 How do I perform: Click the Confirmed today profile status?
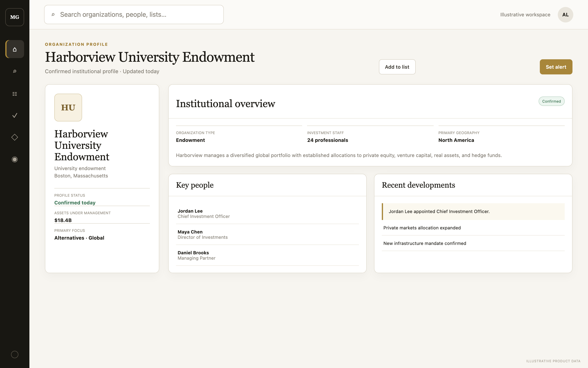click(x=75, y=202)
